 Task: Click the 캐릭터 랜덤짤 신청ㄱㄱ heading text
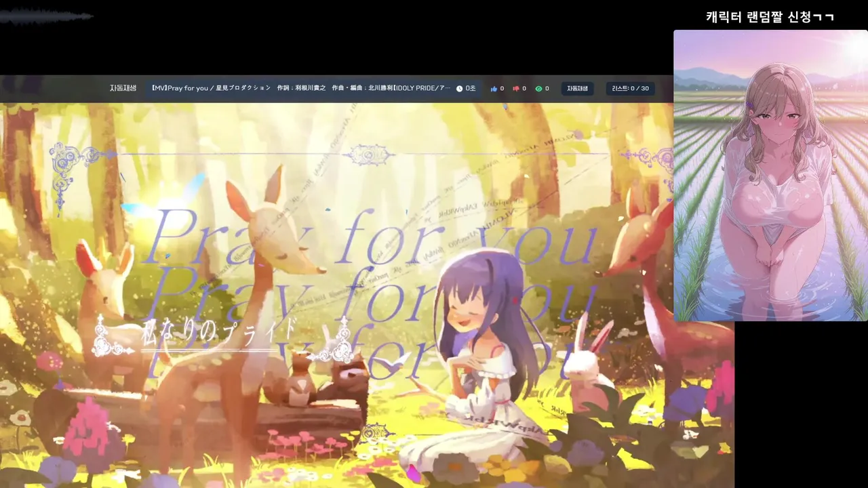770,17
